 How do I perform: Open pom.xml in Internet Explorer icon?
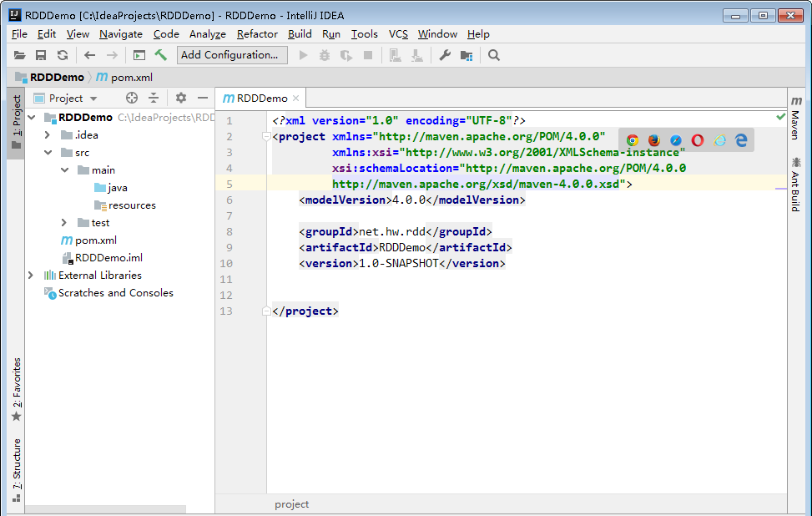coord(720,140)
